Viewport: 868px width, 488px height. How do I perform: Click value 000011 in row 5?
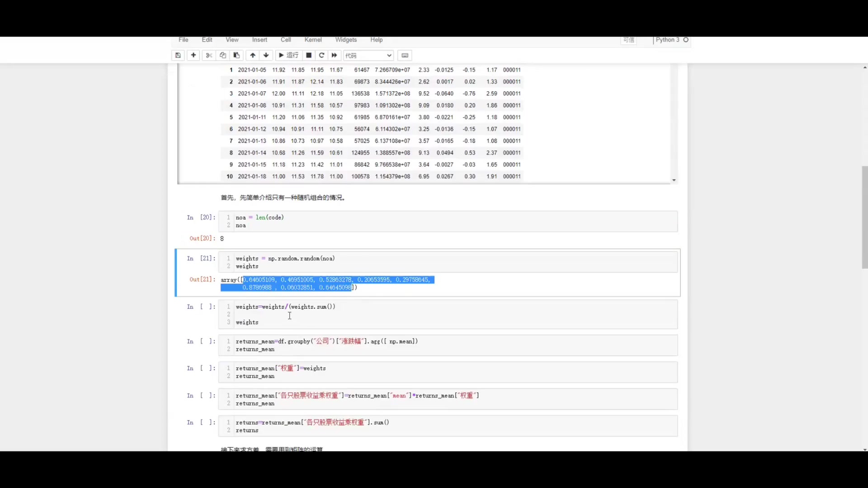(x=512, y=117)
